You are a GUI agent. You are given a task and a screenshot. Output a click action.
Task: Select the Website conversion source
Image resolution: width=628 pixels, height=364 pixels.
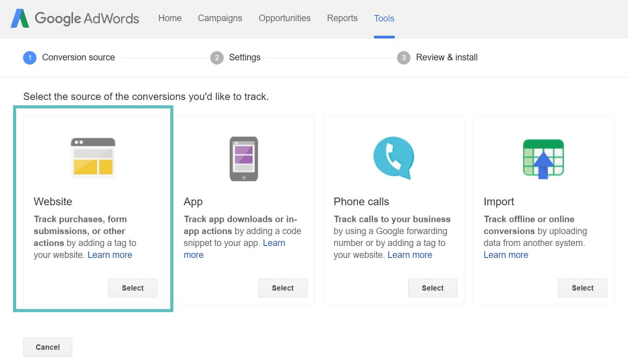coord(132,288)
